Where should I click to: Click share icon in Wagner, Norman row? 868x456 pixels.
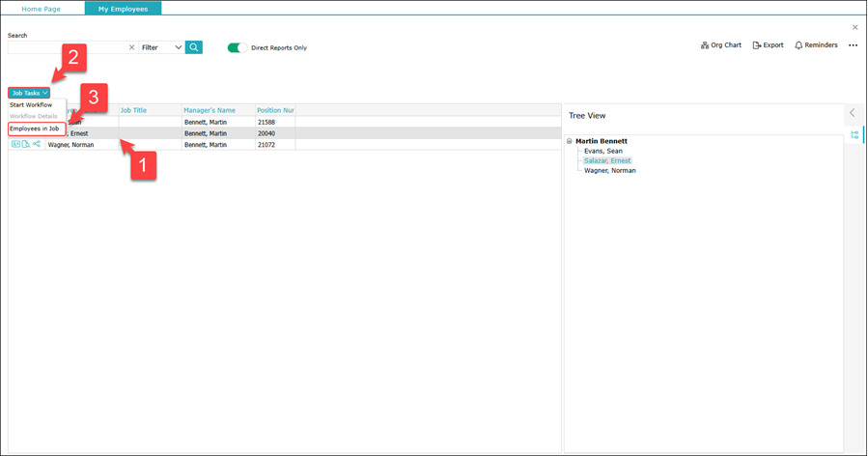[37, 145]
